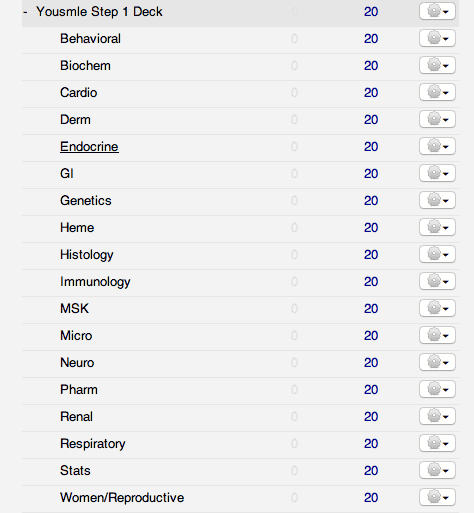Open the Endocrine deck link

point(89,147)
